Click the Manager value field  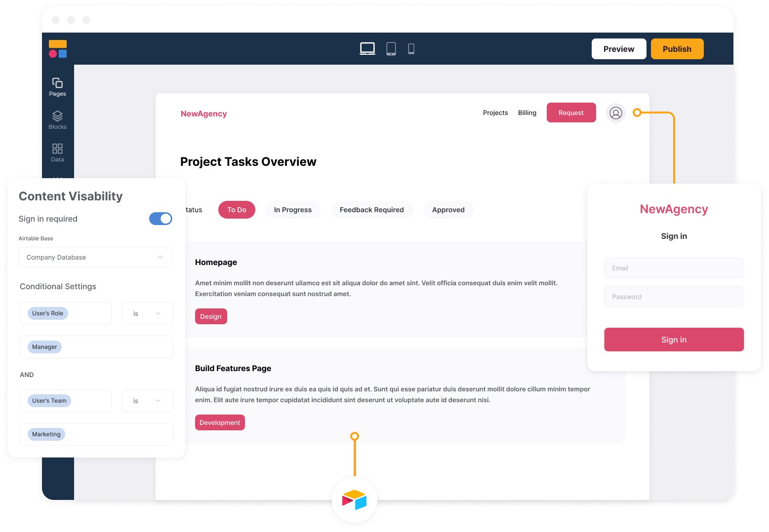96,347
